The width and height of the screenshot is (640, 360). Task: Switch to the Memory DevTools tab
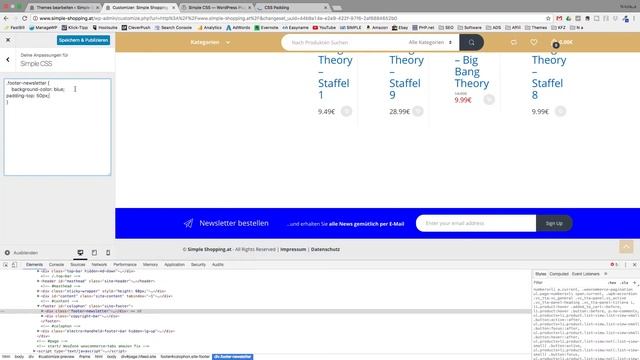click(x=150, y=265)
